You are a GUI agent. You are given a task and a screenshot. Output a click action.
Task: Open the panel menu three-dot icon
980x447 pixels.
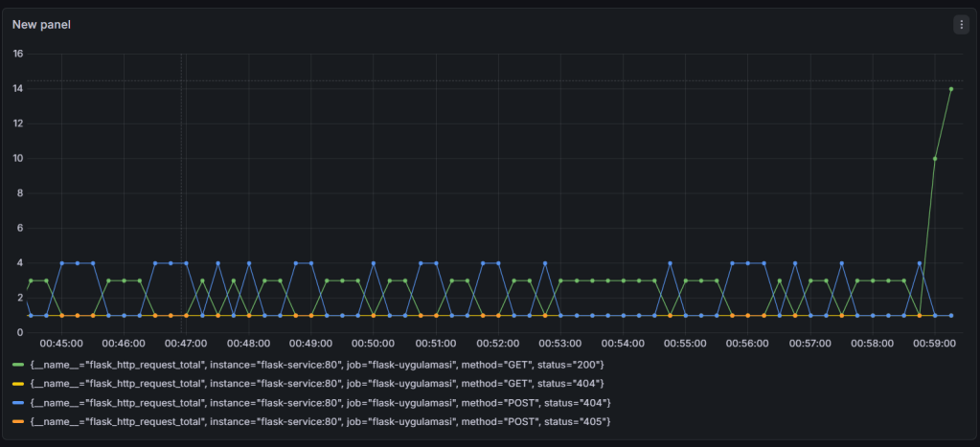961,25
